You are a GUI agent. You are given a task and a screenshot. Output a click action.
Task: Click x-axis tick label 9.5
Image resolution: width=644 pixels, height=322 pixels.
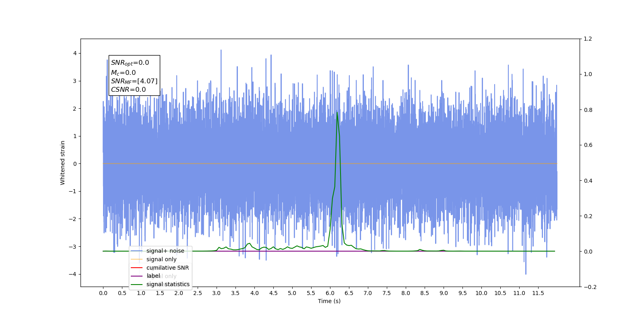coord(462,293)
